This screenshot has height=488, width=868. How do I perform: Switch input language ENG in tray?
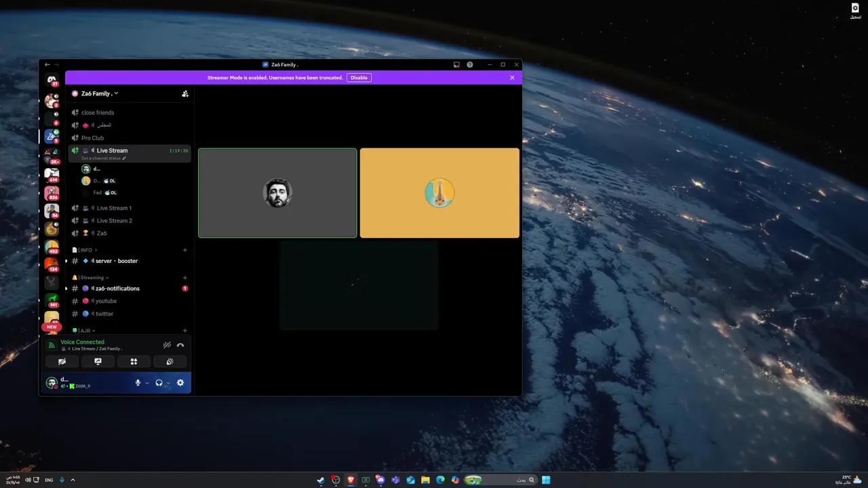pyautogui.click(x=49, y=480)
